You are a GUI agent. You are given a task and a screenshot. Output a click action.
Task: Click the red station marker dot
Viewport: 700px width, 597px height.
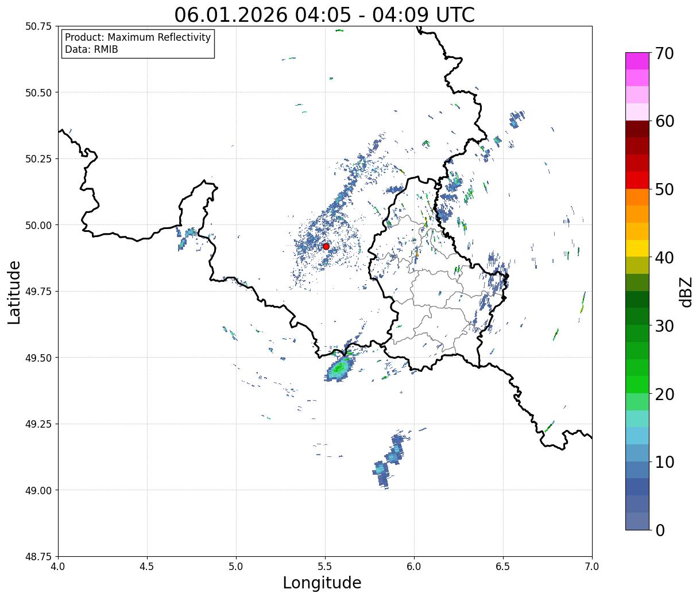[326, 246]
